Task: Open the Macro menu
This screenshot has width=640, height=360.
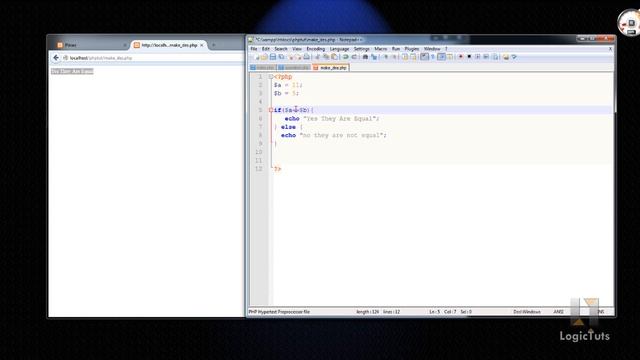Action: [380, 49]
